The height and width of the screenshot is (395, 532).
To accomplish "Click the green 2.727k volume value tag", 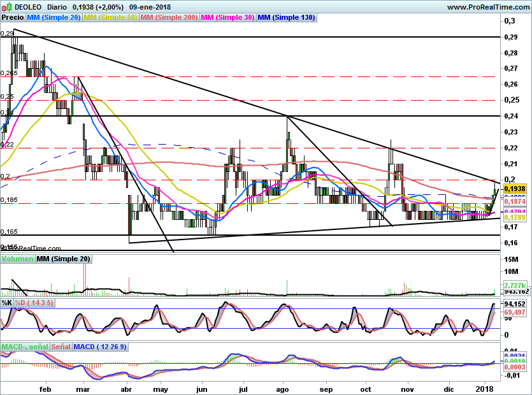I will [x=514, y=285].
